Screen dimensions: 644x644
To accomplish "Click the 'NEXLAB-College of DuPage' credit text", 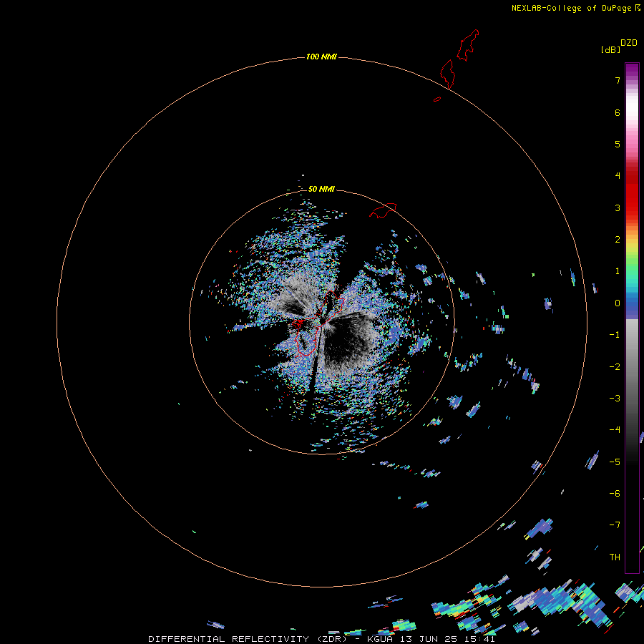I will point(571,8).
